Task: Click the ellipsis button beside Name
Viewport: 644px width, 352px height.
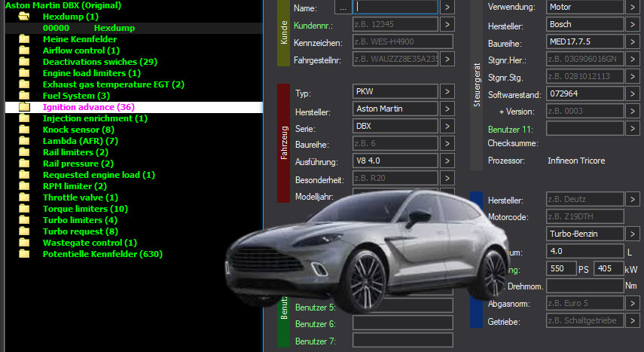Action: (x=343, y=7)
